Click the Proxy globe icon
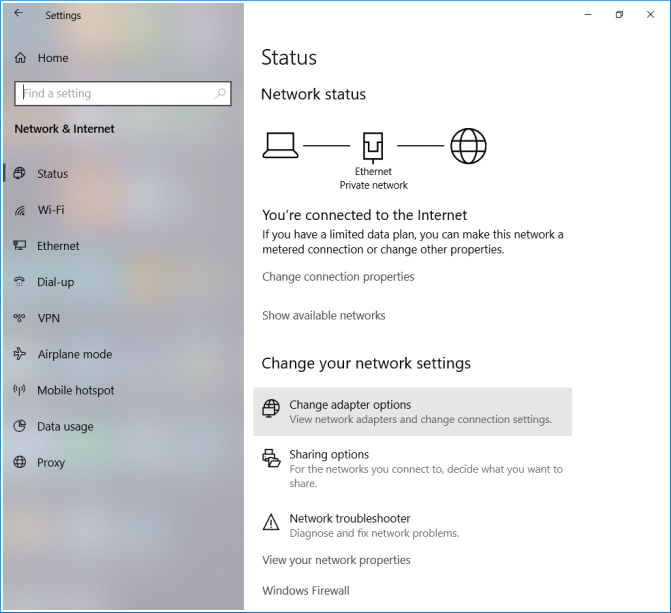Screen dimensions: 671x613 point(19,462)
